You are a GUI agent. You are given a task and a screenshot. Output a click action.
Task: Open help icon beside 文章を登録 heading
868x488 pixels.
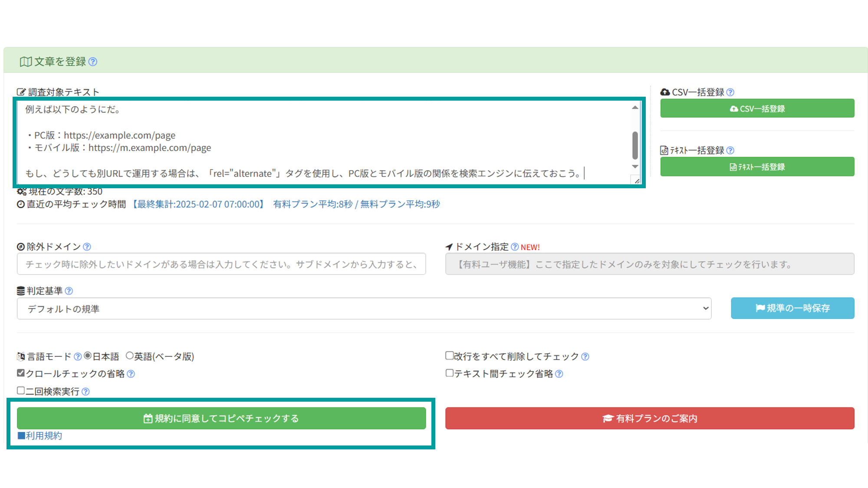point(92,62)
